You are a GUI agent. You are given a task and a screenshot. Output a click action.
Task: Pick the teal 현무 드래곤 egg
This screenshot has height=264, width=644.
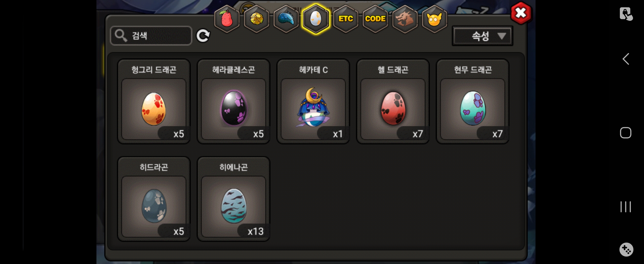click(x=473, y=101)
